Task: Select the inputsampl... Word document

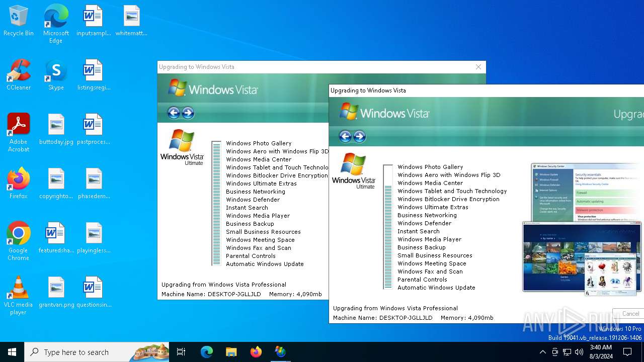Action: pos(93,21)
